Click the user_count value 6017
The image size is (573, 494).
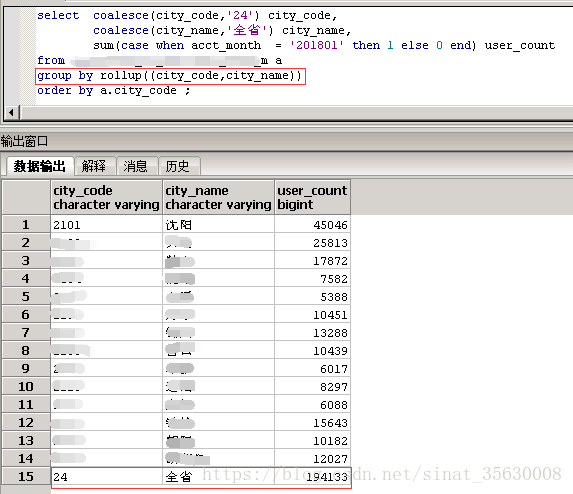pos(312,368)
